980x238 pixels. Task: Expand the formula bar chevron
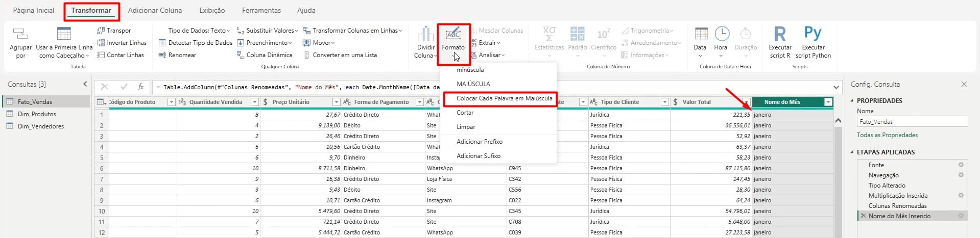pyautogui.click(x=836, y=87)
